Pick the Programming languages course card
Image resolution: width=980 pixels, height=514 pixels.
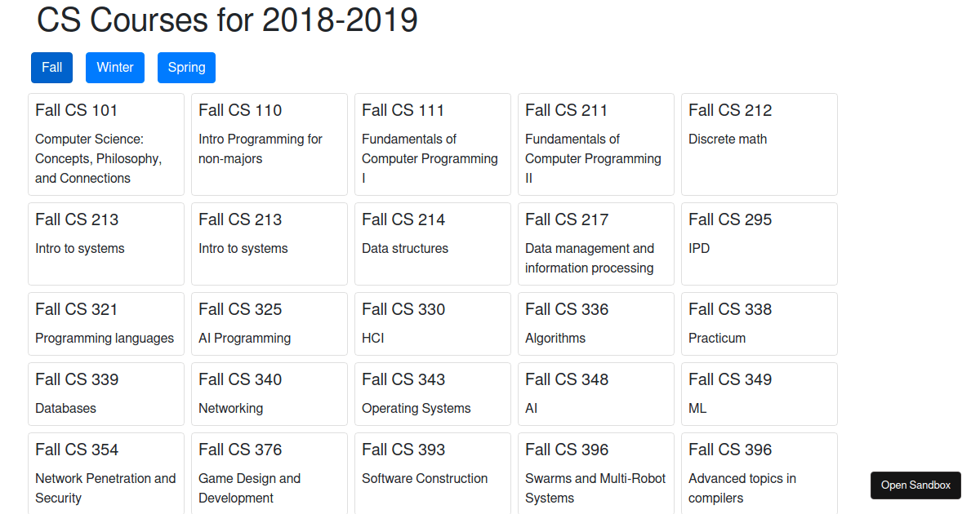point(106,324)
